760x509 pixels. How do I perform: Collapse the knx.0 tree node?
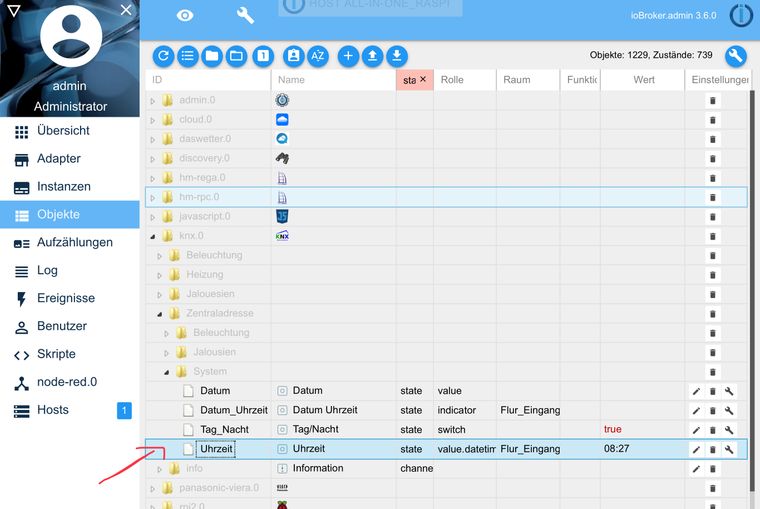[x=153, y=237]
